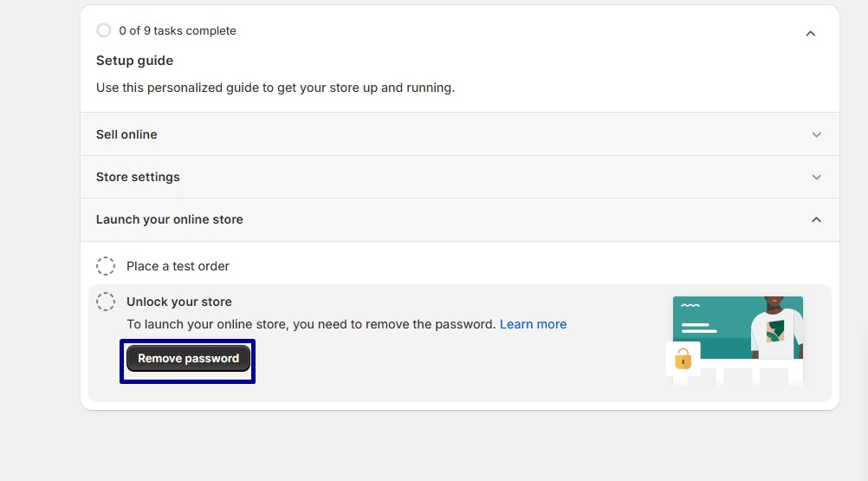Expand the Store settings section
Image resolution: width=868 pixels, height=481 pixels.
coord(817,177)
